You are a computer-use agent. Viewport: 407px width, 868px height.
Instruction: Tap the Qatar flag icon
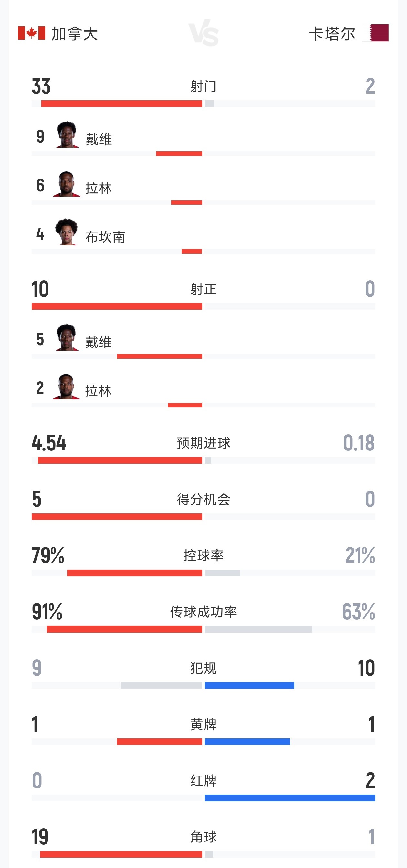click(x=375, y=33)
